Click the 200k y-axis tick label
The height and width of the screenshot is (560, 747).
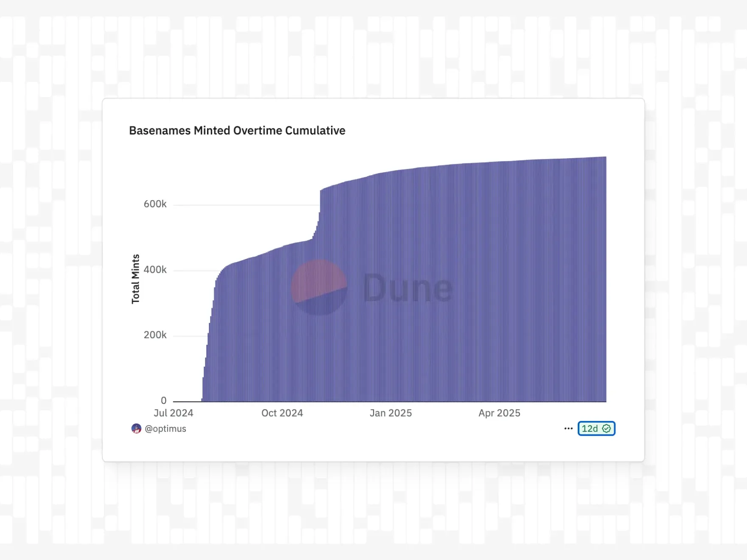[x=155, y=335]
